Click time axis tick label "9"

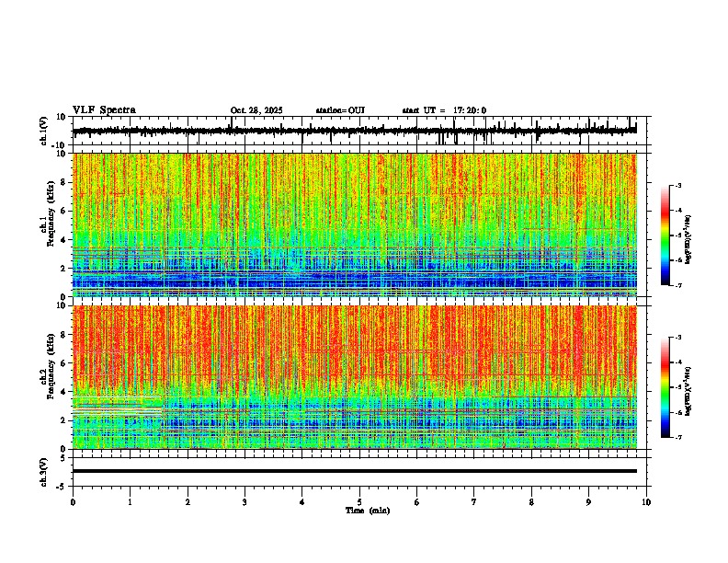(x=588, y=502)
